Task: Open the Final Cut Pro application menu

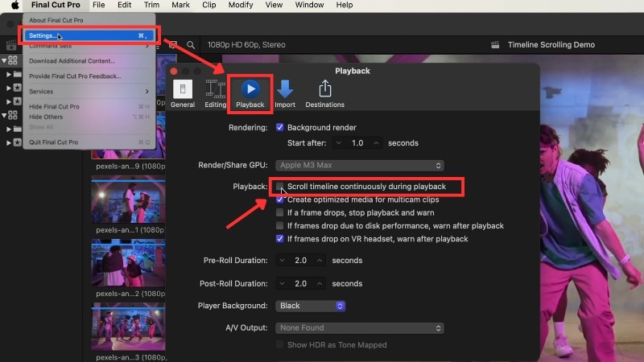Action: (56, 5)
